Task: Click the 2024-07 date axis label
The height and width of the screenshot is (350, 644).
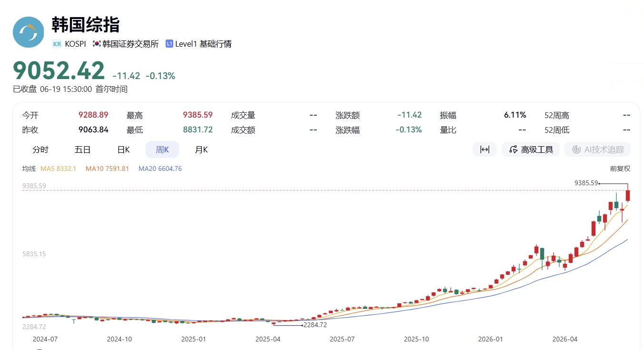Action: 44,339
